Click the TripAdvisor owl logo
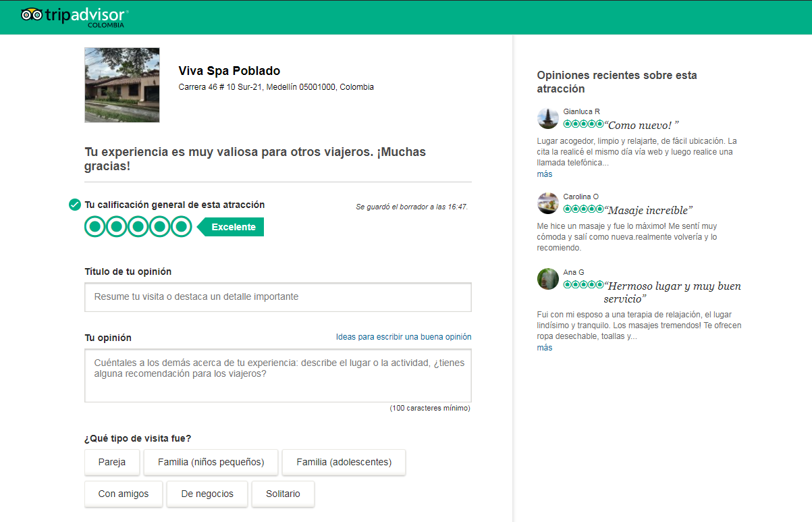The width and height of the screenshot is (812, 522). click(31, 15)
